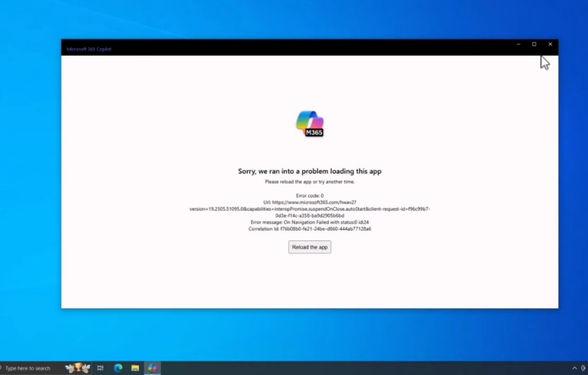Click the search highlights trophy icon

point(78,368)
